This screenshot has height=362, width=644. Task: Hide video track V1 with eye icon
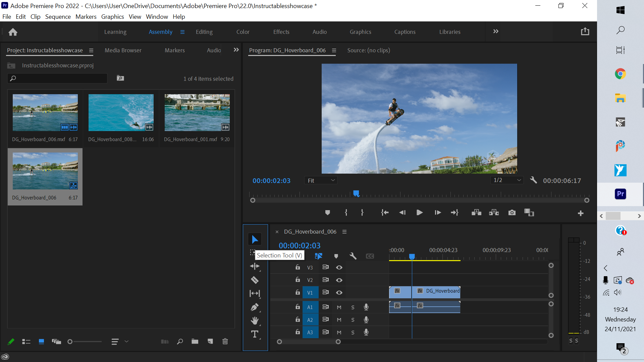point(339,293)
